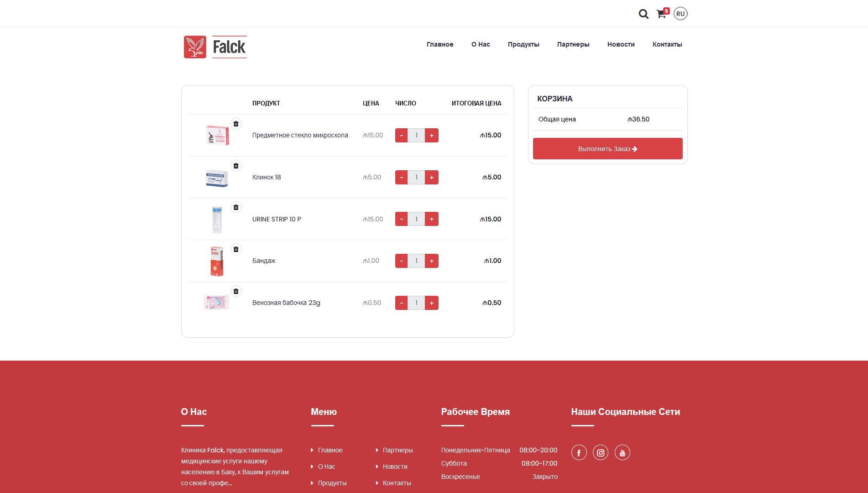
Task: Open Falck Facebook page icon
Action: pos(579,452)
